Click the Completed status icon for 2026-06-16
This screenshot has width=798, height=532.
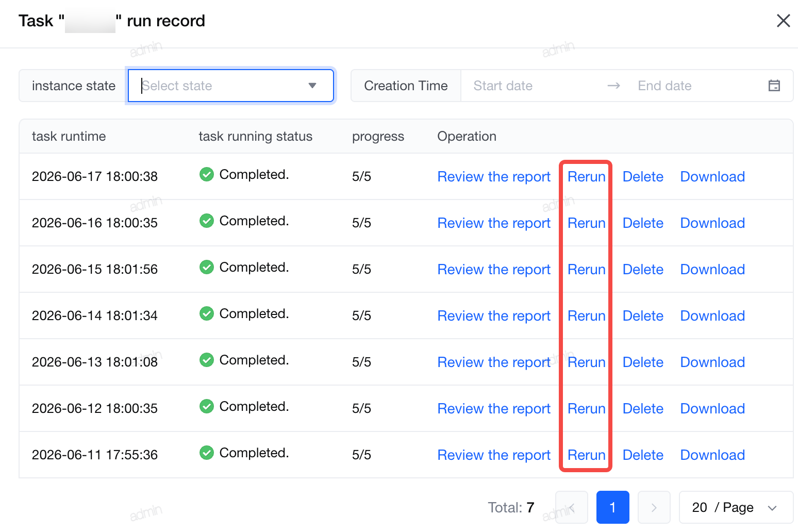207,221
